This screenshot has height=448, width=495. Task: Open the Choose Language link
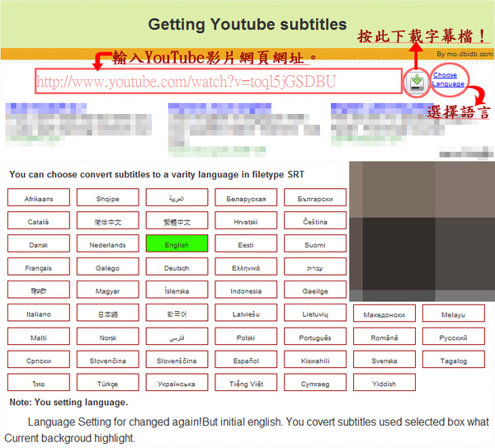point(448,79)
